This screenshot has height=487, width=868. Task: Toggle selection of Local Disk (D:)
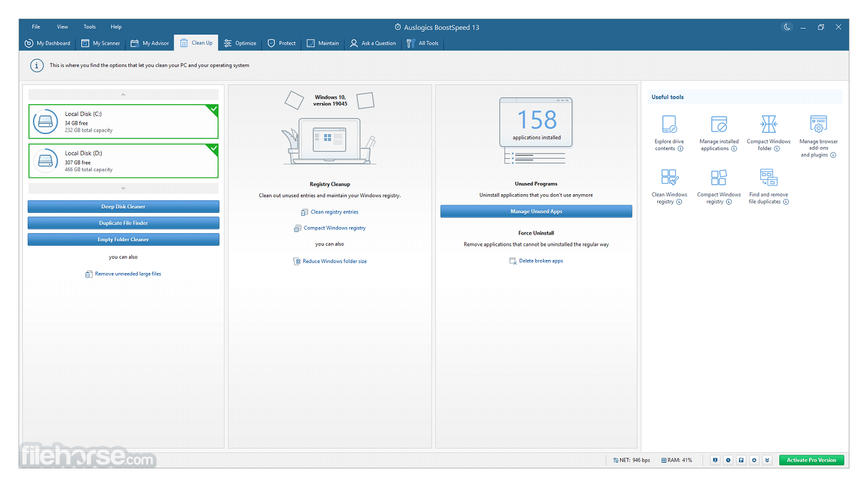(x=123, y=161)
